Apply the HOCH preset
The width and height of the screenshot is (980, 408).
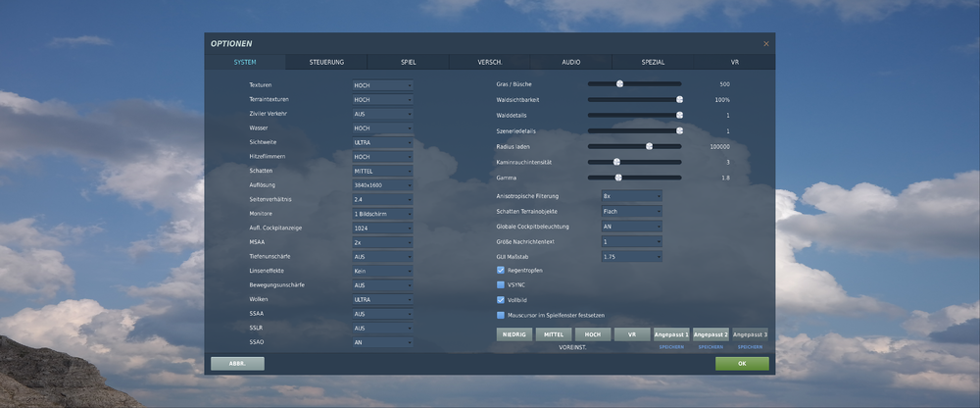click(593, 334)
